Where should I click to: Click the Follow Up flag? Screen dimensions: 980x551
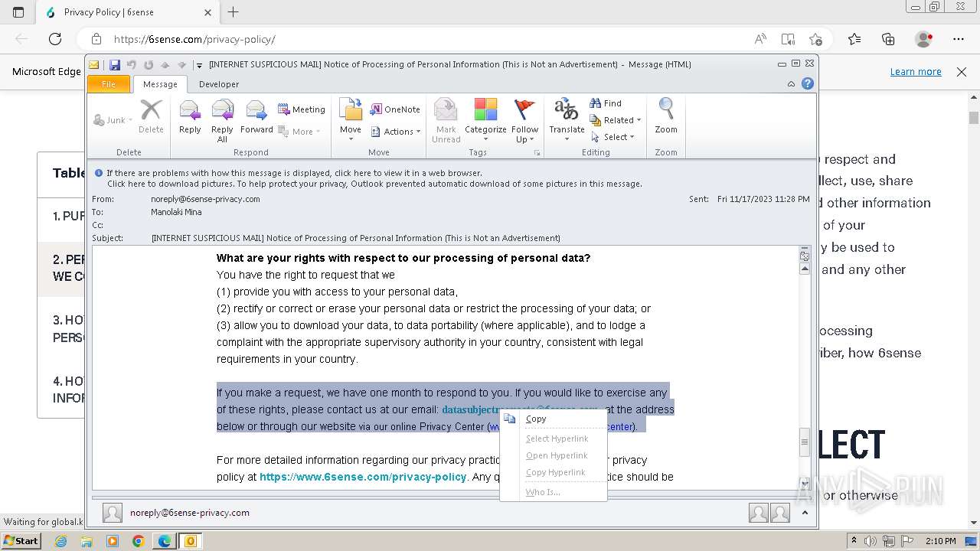pyautogui.click(x=525, y=120)
